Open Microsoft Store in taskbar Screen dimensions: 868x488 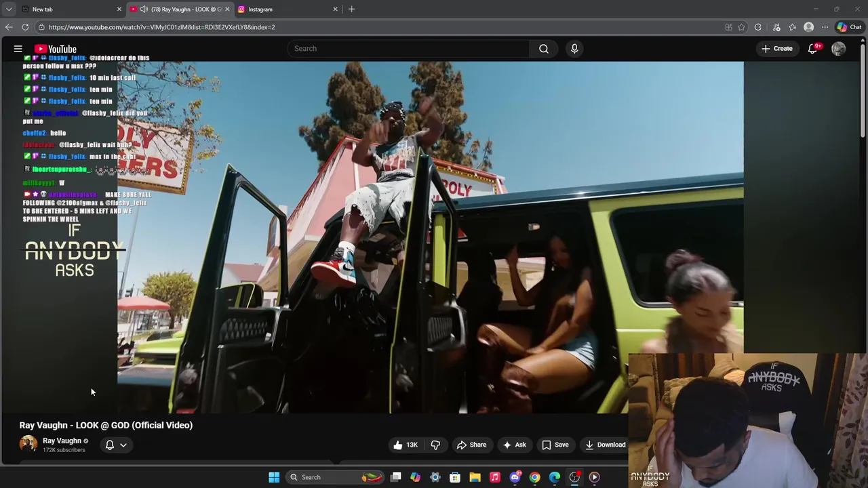pos(455,477)
